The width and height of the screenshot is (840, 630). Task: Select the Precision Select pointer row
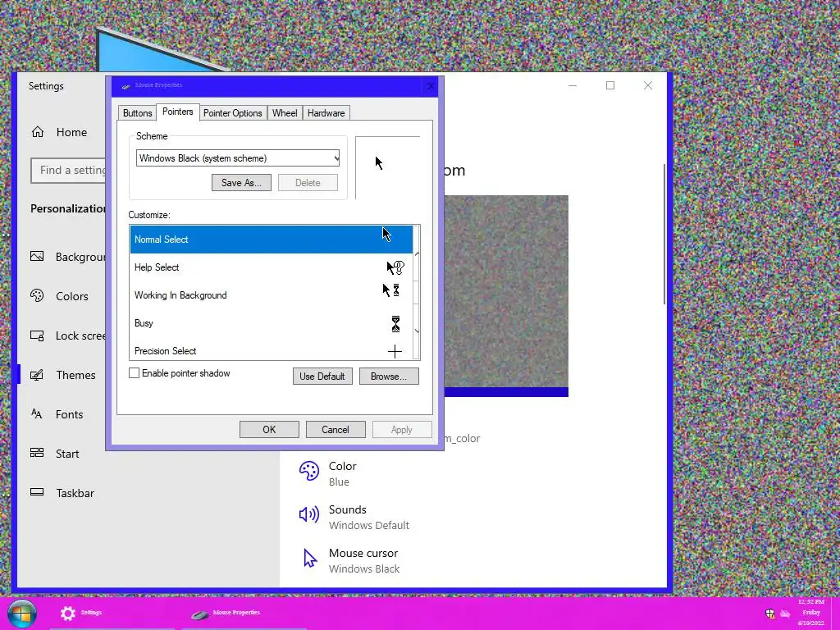271,349
